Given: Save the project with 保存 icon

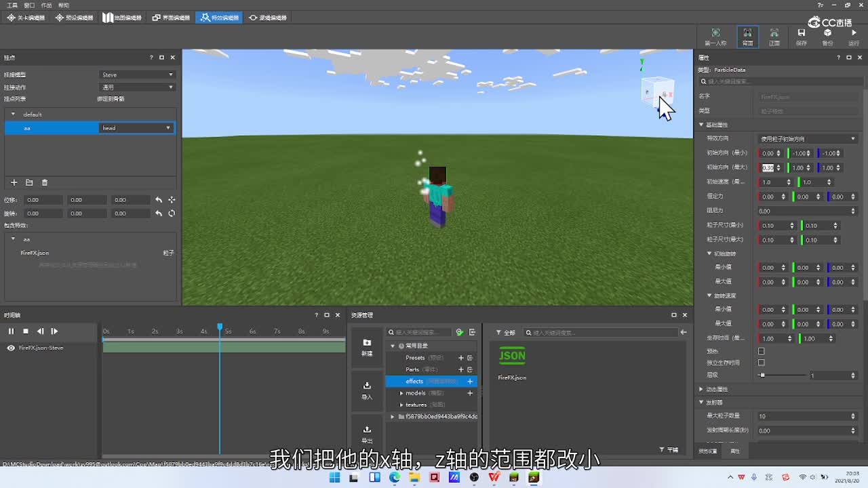Looking at the screenshot, I should pyautogui.click(x=801, y=36).
